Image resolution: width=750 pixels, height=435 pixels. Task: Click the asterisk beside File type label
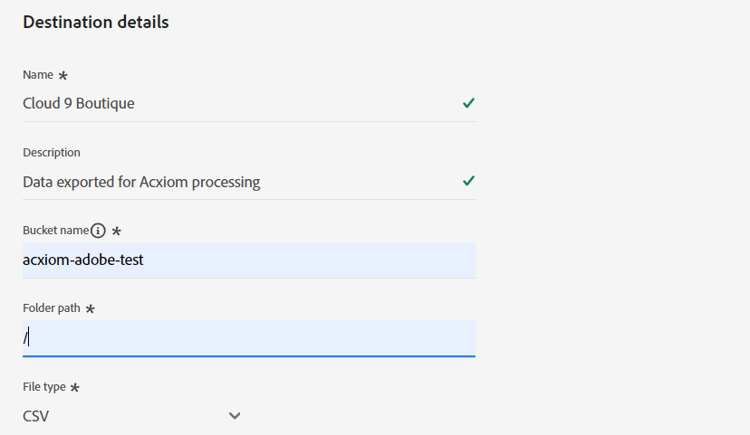tap(75, 388)
